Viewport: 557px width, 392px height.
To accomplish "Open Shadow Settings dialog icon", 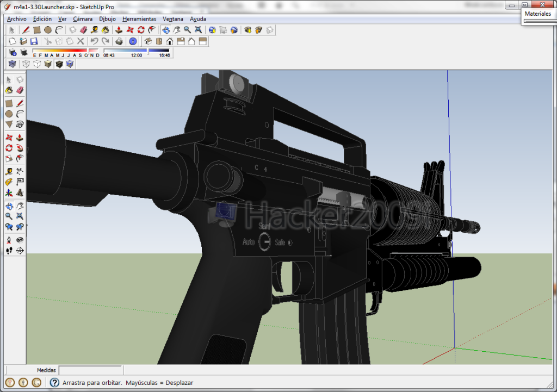I will point(13,53).
